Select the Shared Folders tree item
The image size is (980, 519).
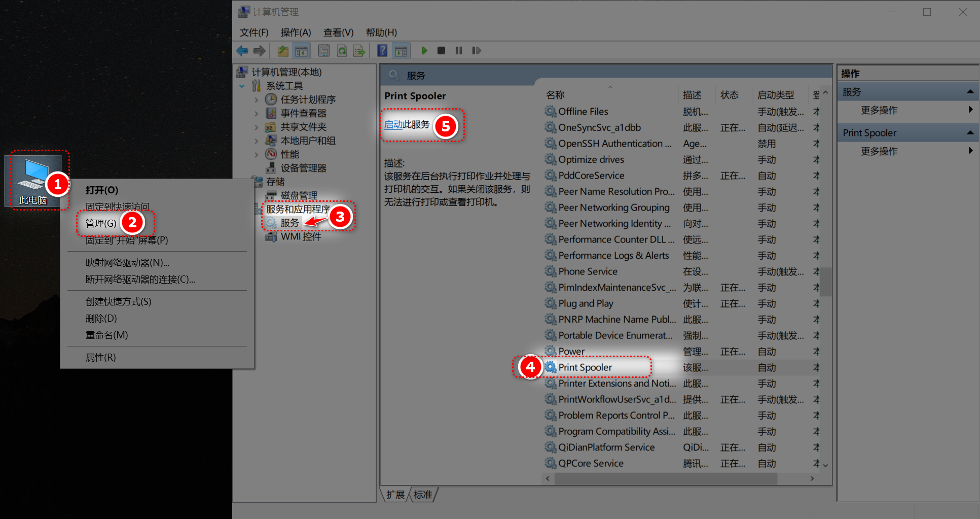303,127
